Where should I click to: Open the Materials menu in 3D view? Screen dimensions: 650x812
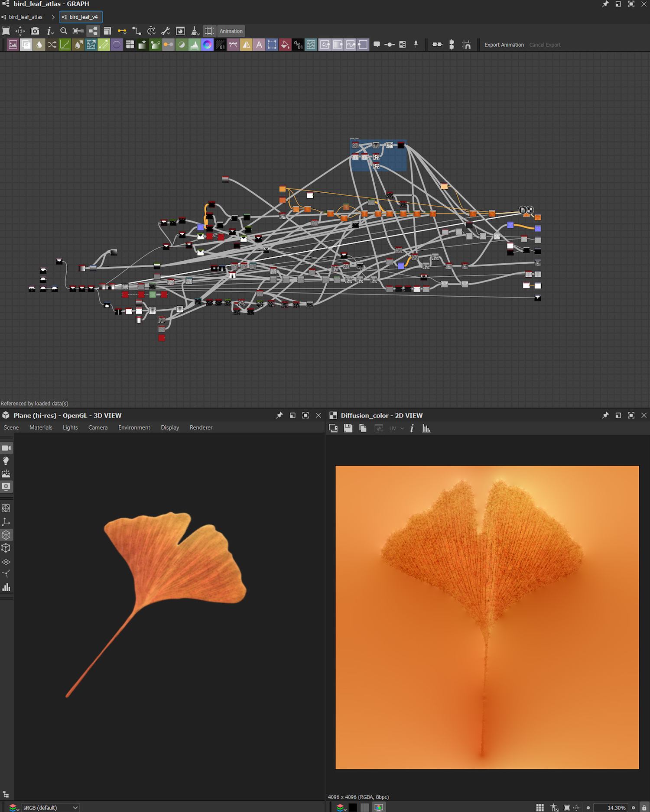coord(41,427)
